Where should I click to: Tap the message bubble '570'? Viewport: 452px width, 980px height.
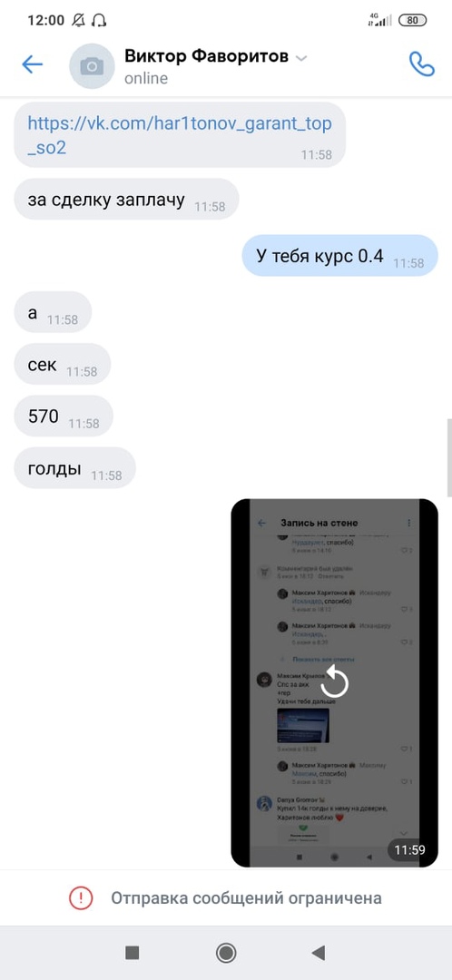pos(64,416)
